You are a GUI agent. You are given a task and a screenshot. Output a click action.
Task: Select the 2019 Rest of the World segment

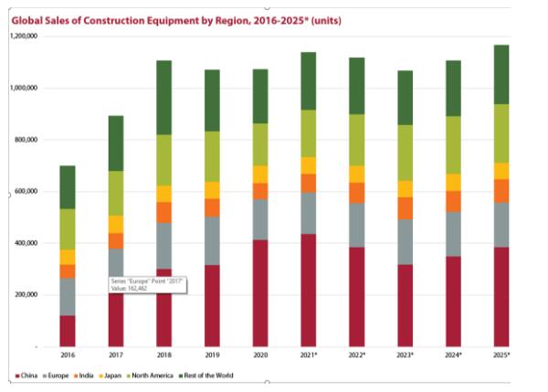pos(212,101)
